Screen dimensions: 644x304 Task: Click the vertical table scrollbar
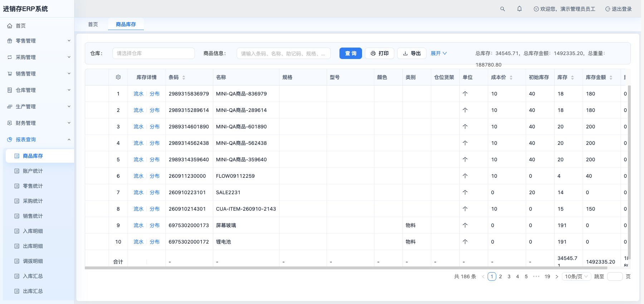(x=629, y=172)
